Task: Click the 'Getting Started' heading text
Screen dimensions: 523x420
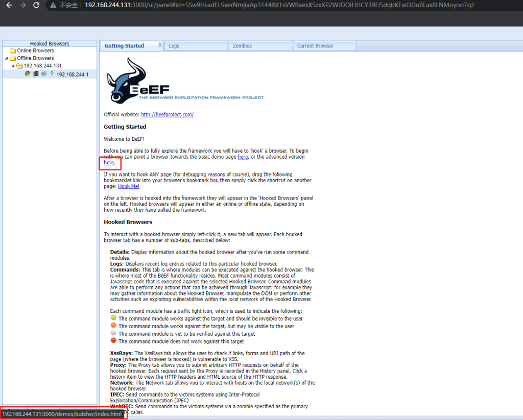Action: pyautogui.click(x=125, y=127)
